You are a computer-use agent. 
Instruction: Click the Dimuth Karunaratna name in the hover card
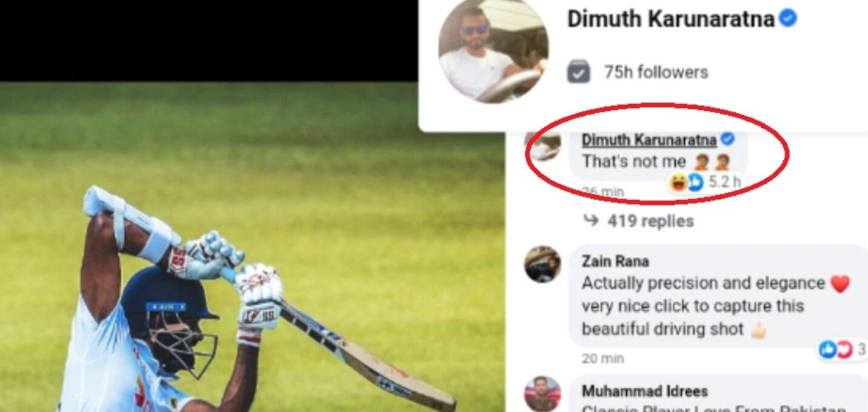tap(671, 19)
